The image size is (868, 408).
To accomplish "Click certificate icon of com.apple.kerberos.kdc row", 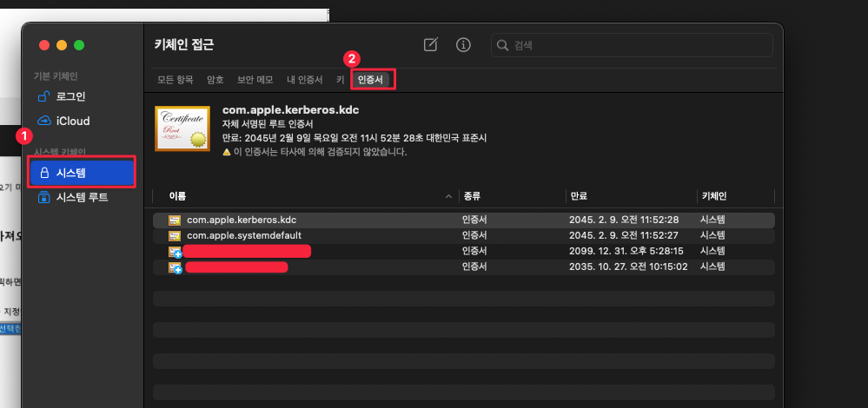I will click(175, 220).
